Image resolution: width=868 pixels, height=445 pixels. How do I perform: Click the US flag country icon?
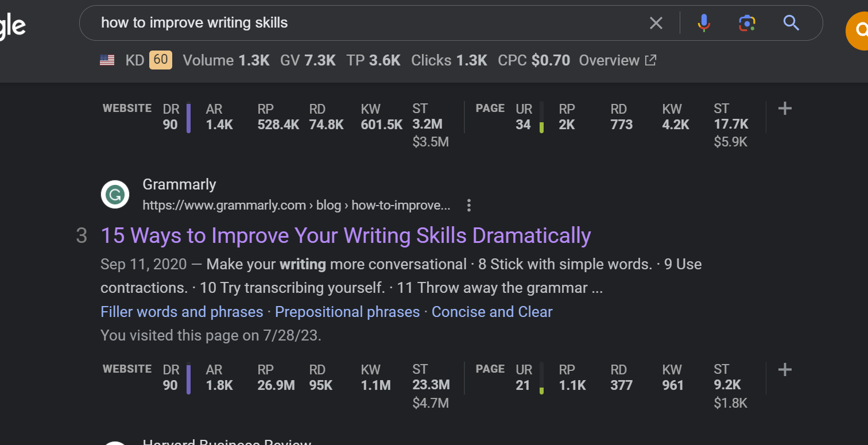pos(107,60)
